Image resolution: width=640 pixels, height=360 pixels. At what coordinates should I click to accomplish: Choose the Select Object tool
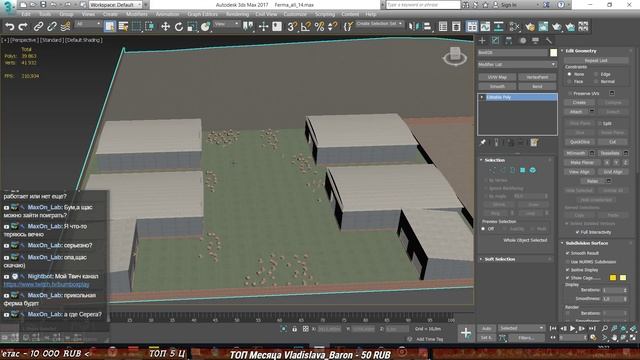coord(109,27)
